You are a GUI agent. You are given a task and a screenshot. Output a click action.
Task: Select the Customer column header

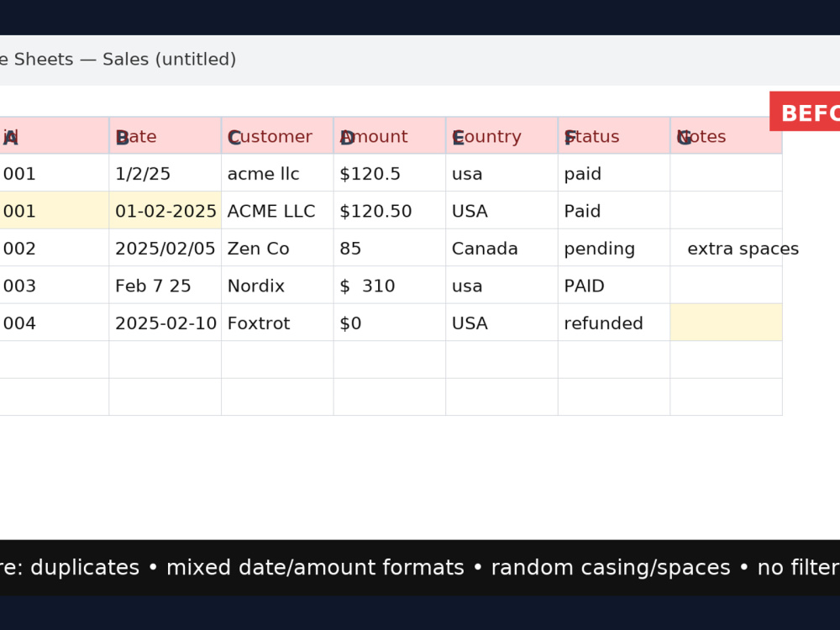(277, 135)
